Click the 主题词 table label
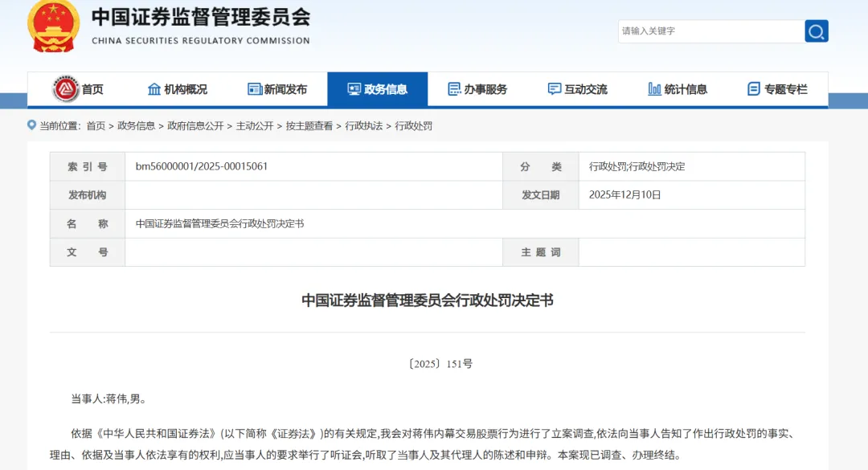This screenshot has height=470, width=868. tap(540, 252)
